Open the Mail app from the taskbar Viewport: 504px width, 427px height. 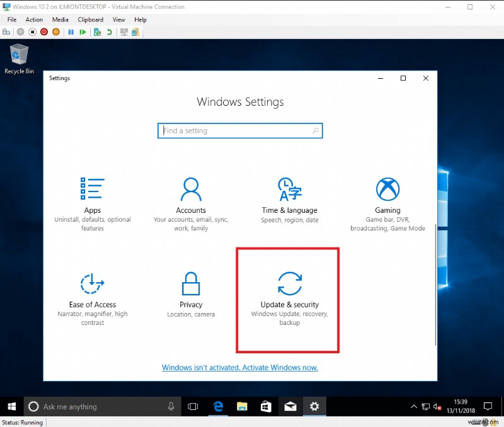click(x=290, y=407)
